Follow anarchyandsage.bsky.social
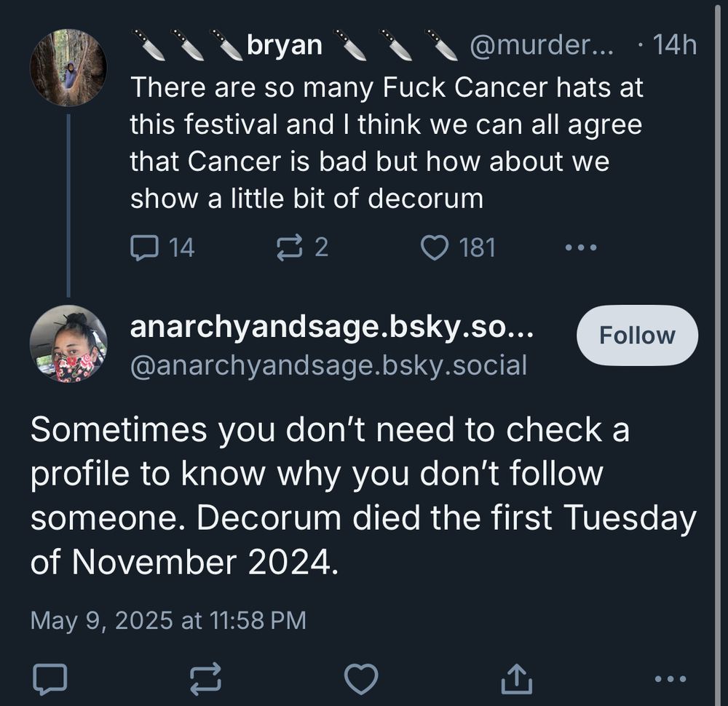Viewport: 728px width, 706px height. click(x=637, y=335)
